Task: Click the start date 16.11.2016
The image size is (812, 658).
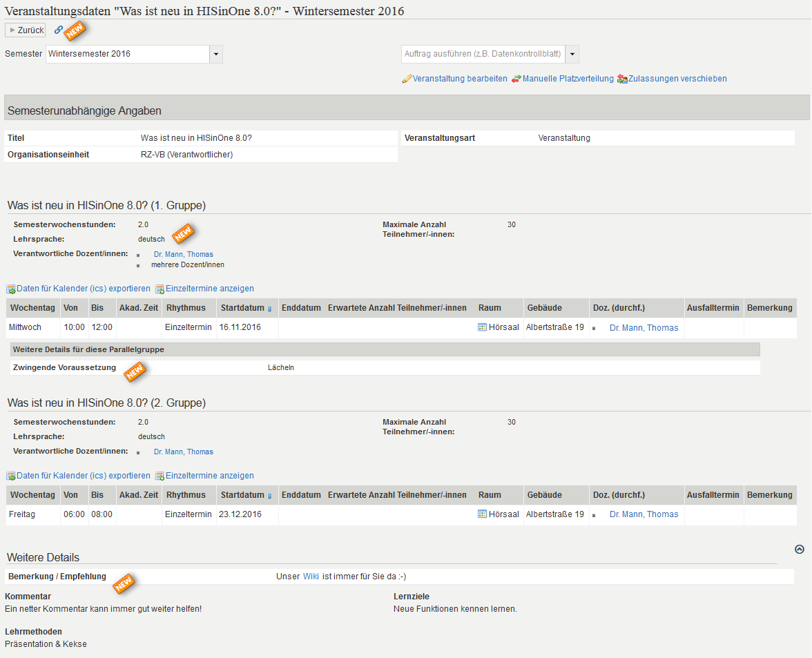Action: pos(240,327)
